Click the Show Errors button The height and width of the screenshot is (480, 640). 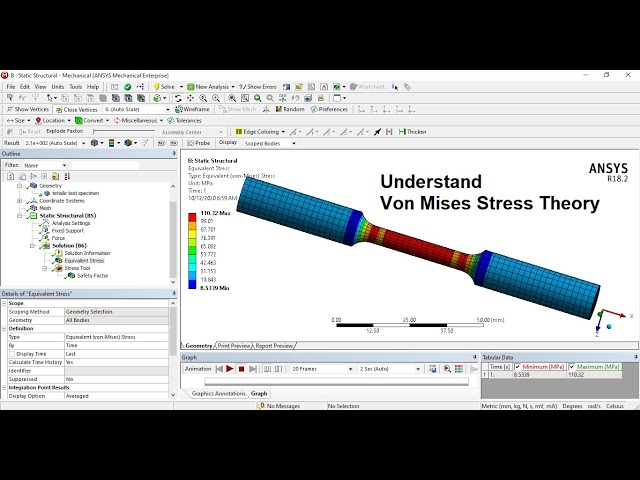[258, 87]
